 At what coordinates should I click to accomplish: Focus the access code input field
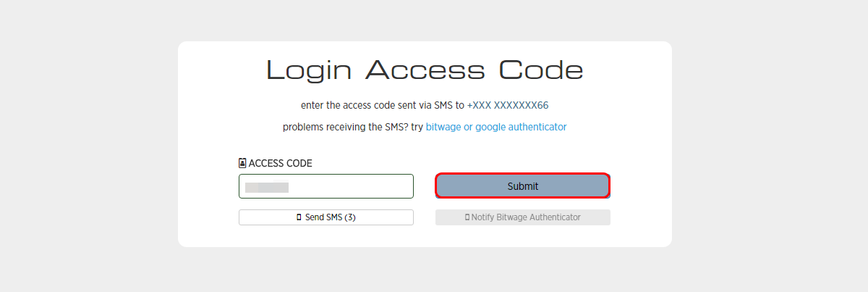[326, 186]
